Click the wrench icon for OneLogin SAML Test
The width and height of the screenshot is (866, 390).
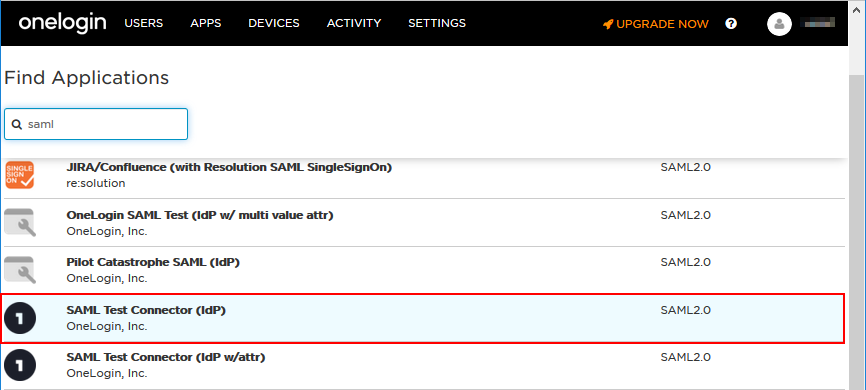click(19, 223)
